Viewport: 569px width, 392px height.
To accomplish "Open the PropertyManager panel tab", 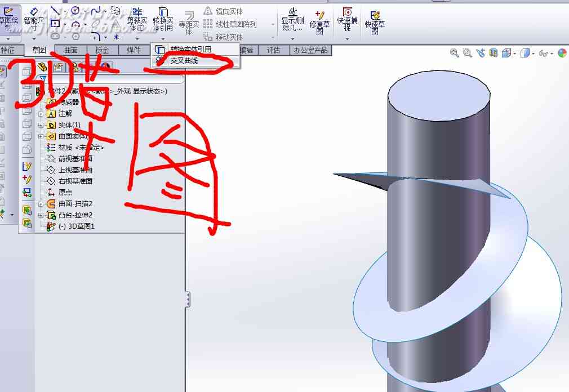I will (58, 67).
